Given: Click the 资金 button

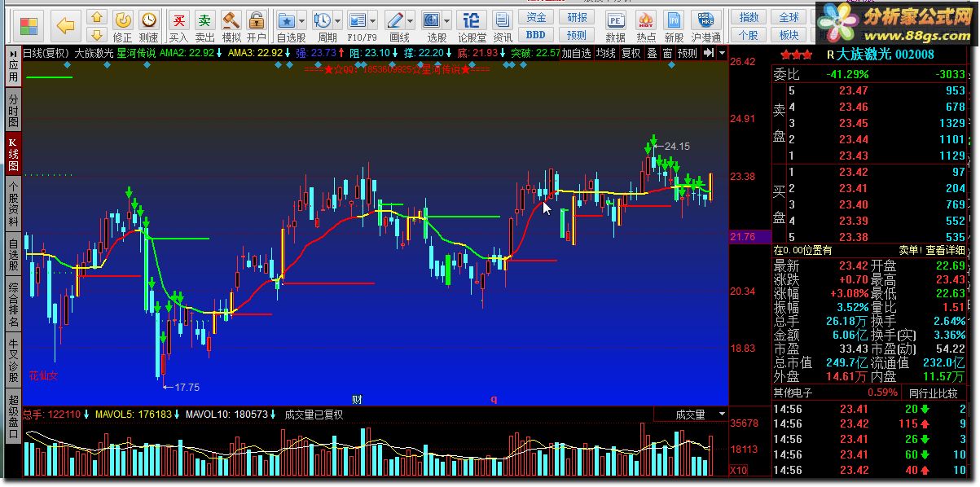Looking at the screenshot, I should 536,17.
